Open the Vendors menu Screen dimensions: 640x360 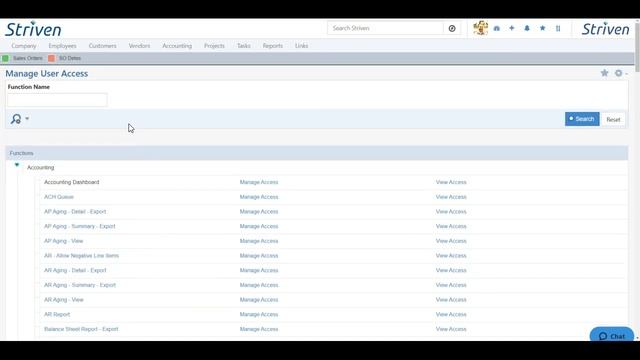pos(139,46)
